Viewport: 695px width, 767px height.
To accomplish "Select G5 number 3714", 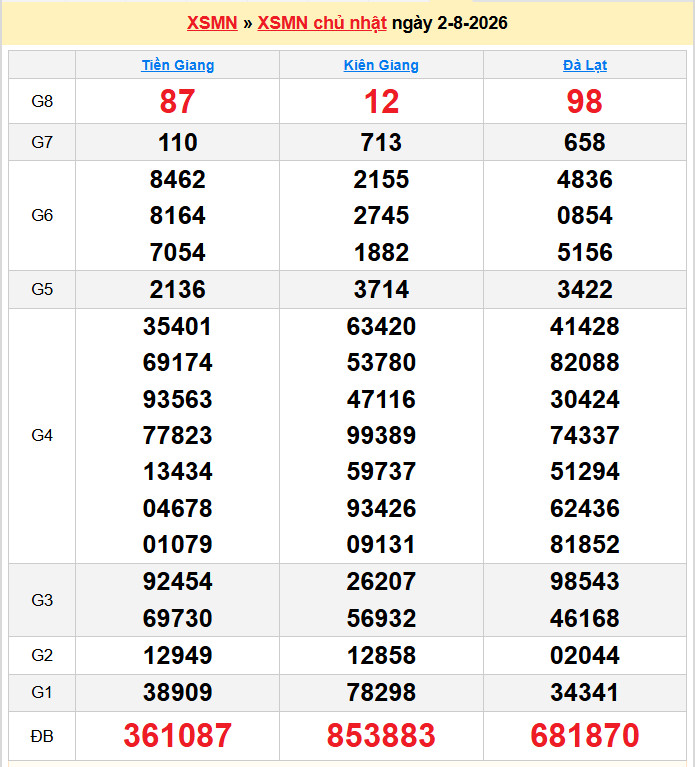I will point(381,290).
